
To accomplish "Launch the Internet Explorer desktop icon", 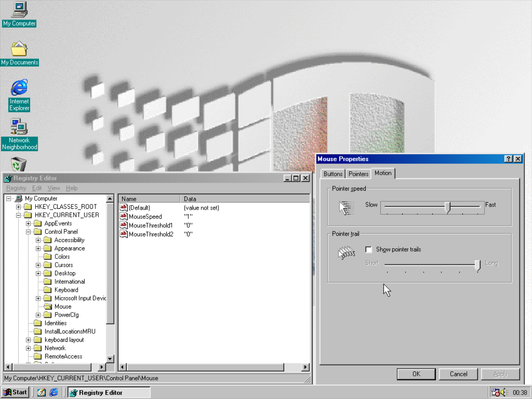I will coord(19,88).
